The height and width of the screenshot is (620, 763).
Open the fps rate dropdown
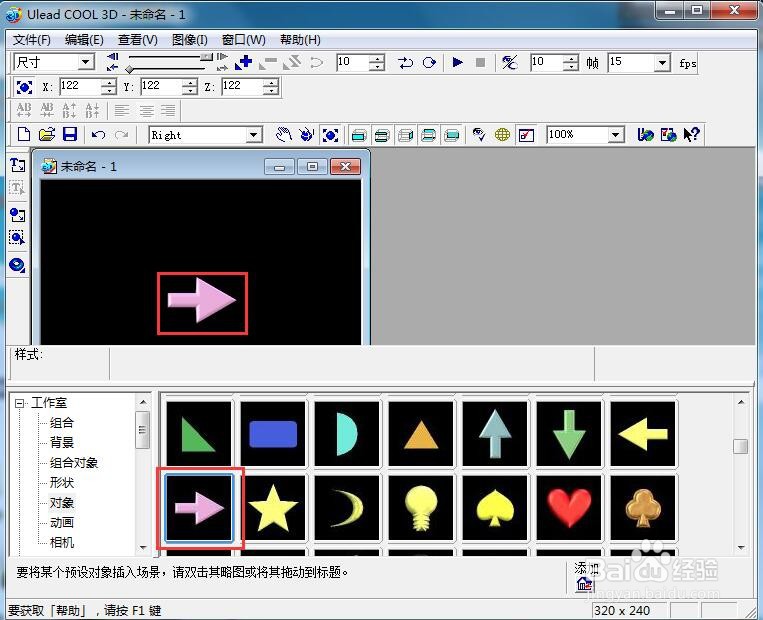662,63
